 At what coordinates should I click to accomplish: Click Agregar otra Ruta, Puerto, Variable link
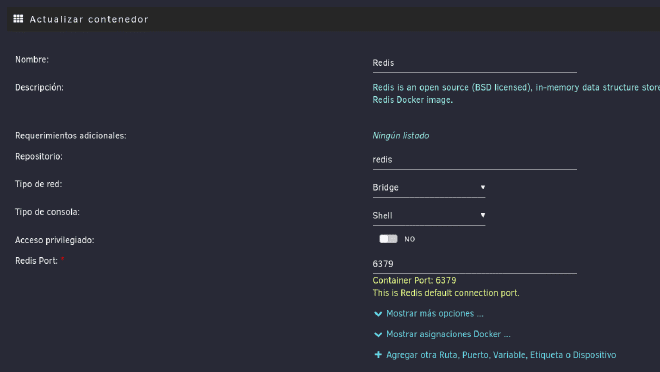click(x=501, y=355)
